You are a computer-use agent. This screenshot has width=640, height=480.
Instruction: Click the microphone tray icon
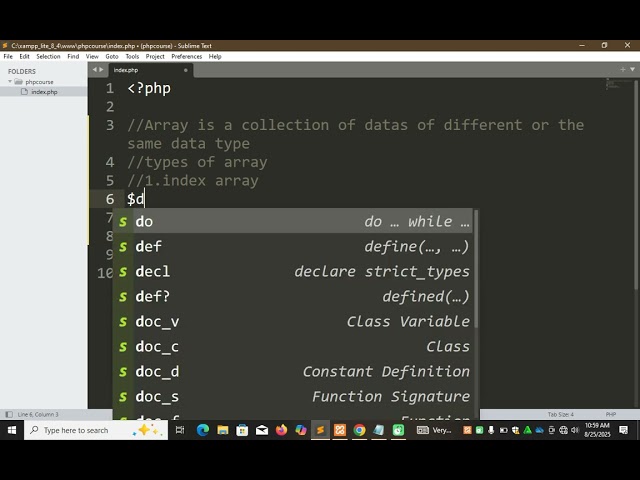(491, 430)
